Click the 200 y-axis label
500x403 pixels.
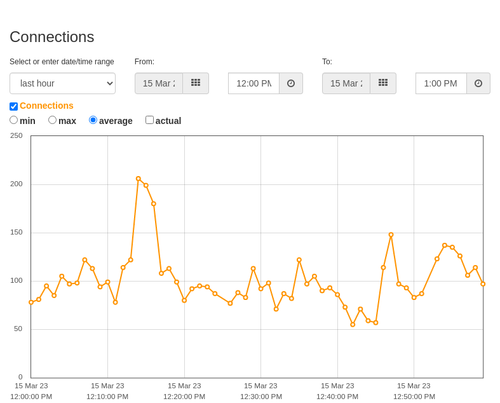[x=16, y=184]
